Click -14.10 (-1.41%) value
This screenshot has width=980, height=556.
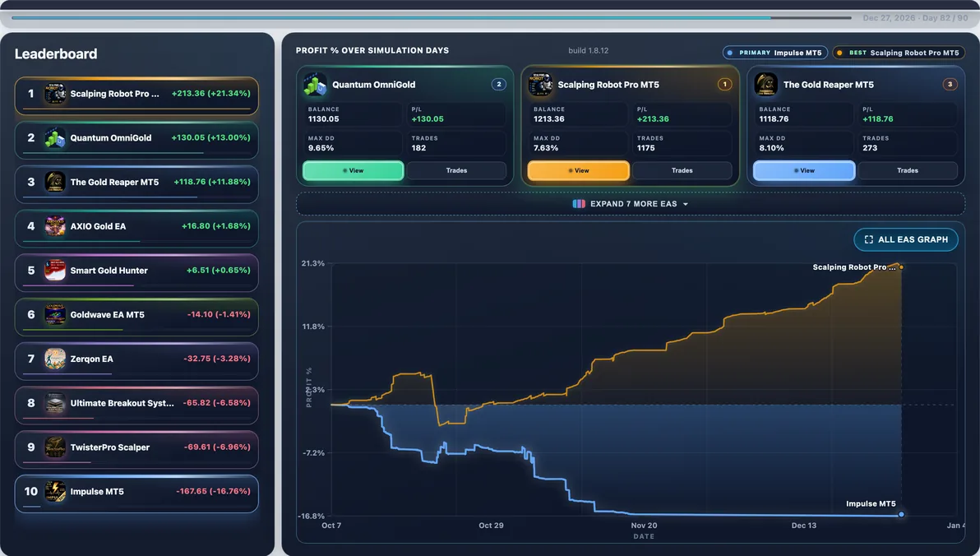coord(219,314)
